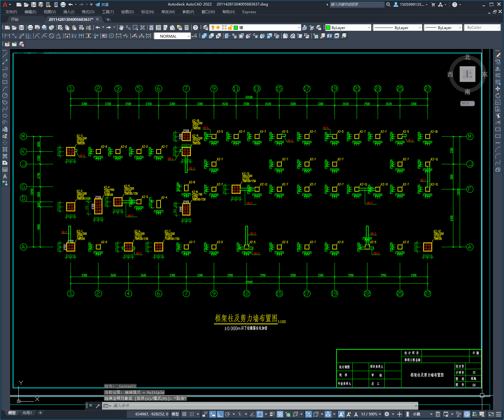The image size is (504, 420).
Task: Open the ByColor plot style dropdown
Action: 483,28
